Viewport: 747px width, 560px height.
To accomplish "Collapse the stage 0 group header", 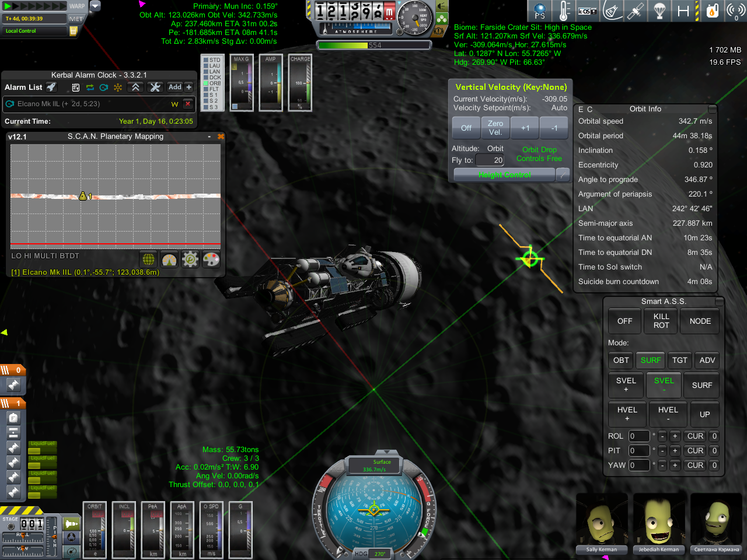I will (x=12, y=370).
